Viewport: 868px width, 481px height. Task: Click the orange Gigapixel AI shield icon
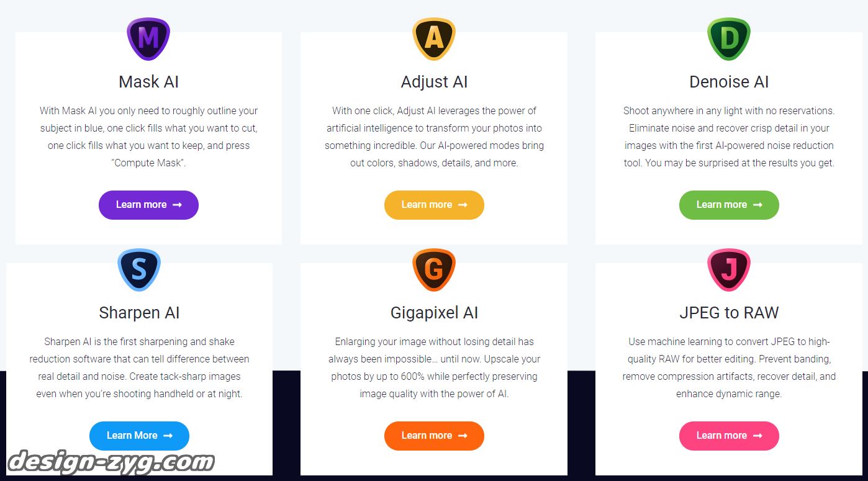[434, 270]
